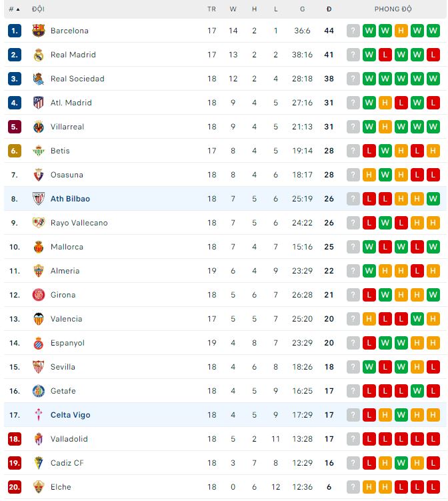The height and width of the screenshot is (501, 448).
Task: Click the Real Madrid club crest
Action: click(x=39, y=55)
